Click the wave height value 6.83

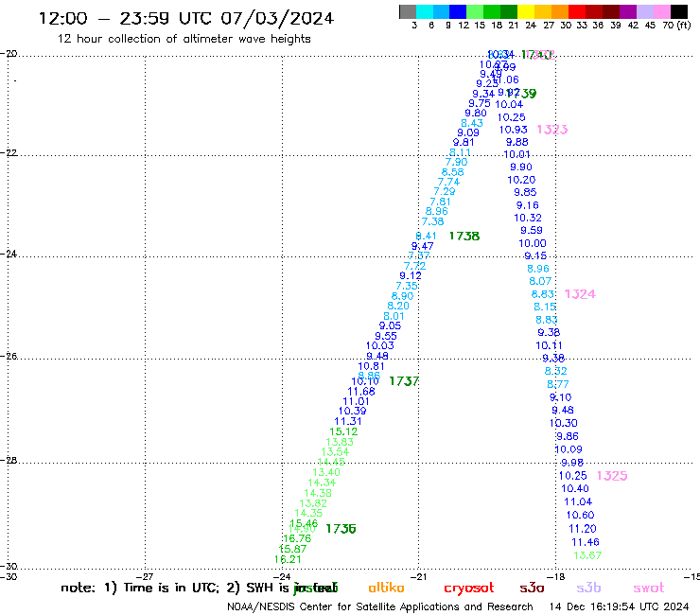tap(542, 294)
